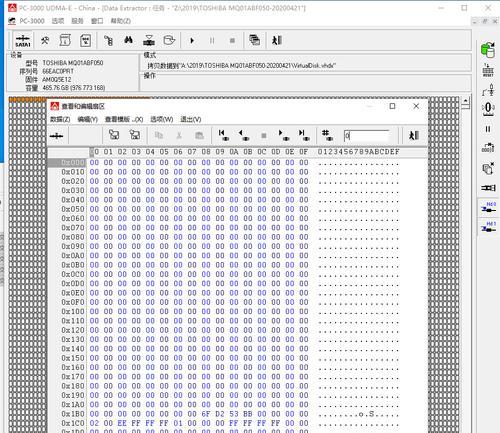Open the 退出(V) menu in sector editor
Image resolution: width=500 pixels, height=433 pixels.
[x=191, y=119]
